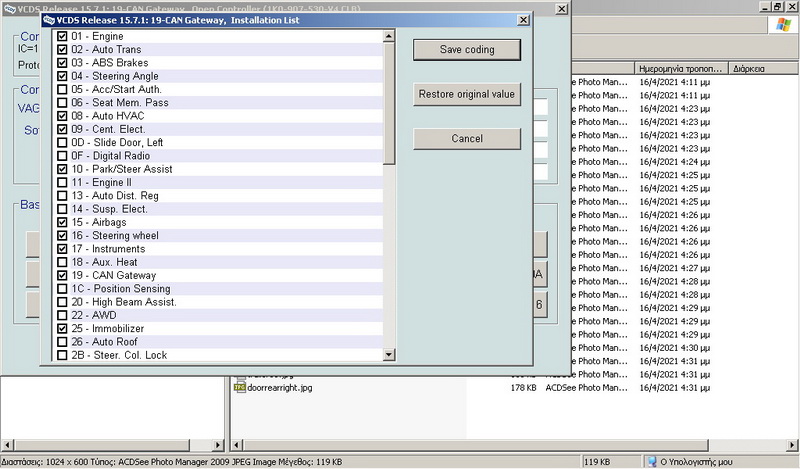Toggle the 19 - CAN Gateway checkbox
The image size is (800, 469).
[62, 275]
